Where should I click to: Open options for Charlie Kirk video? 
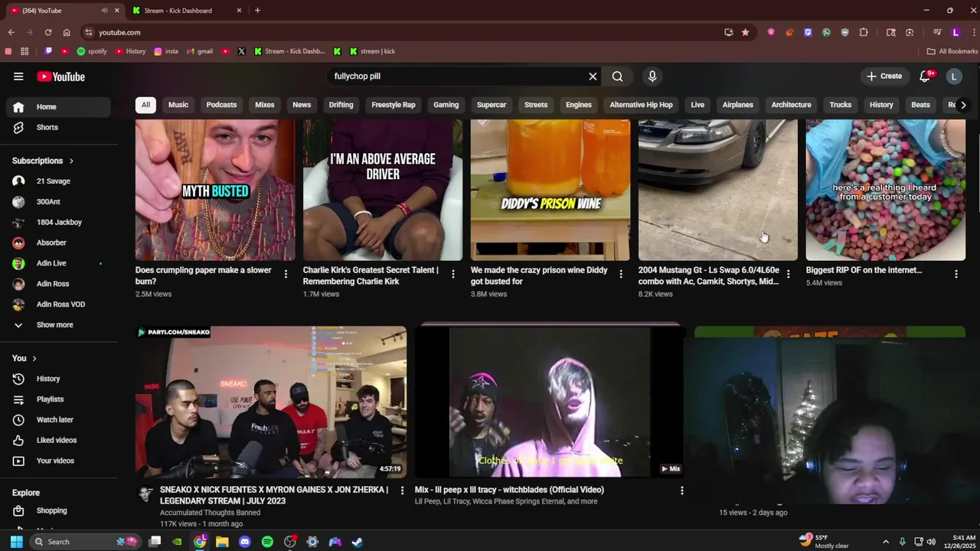[453, 274]
